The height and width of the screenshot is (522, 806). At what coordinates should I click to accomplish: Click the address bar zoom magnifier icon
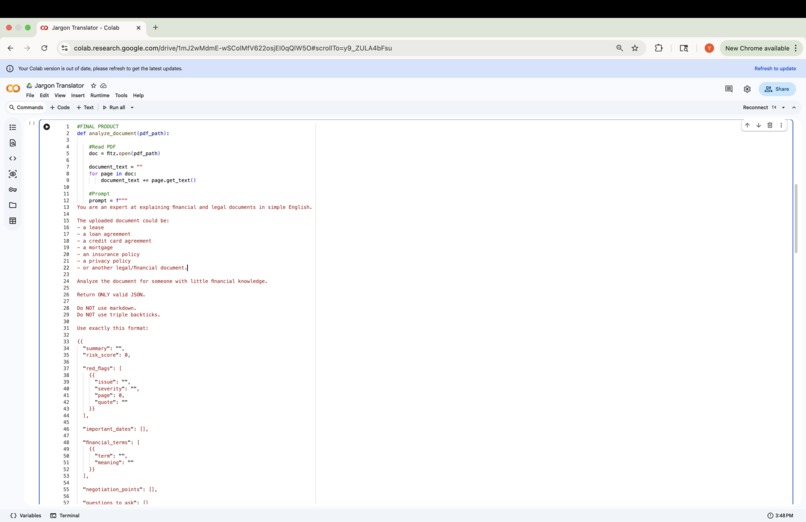click(619, 48)
